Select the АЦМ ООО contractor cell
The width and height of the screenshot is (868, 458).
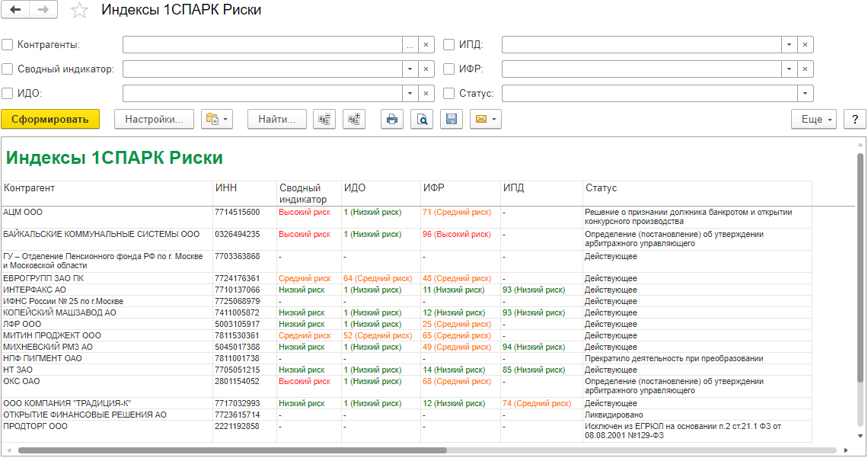click(107, 216)
